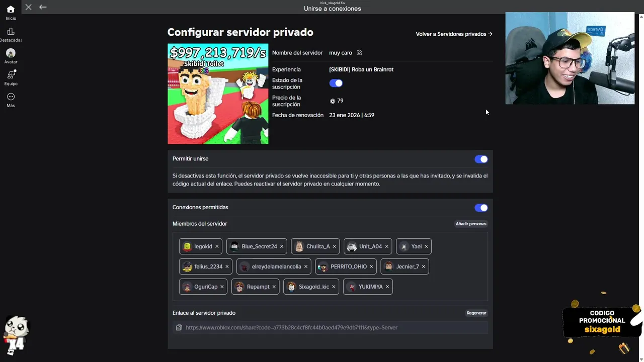Click 'Unirse a conexiones' title text
The width and height of the screenshot is (644, 362).
click(x=333, y=9)
